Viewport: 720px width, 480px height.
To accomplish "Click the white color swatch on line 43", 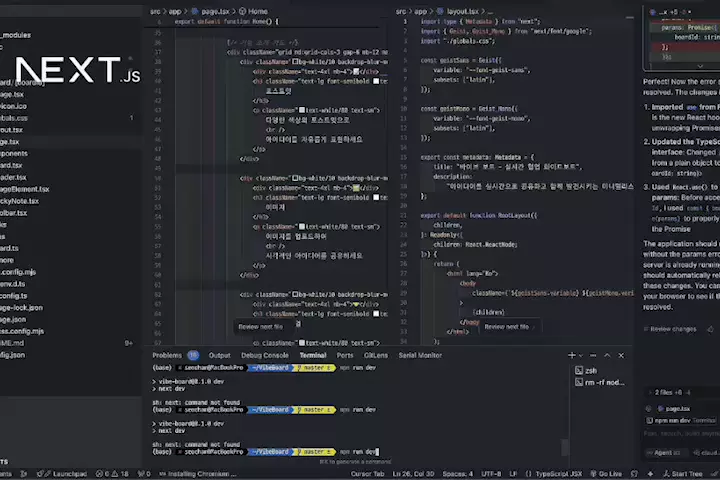I will click(x=302, y=110).
